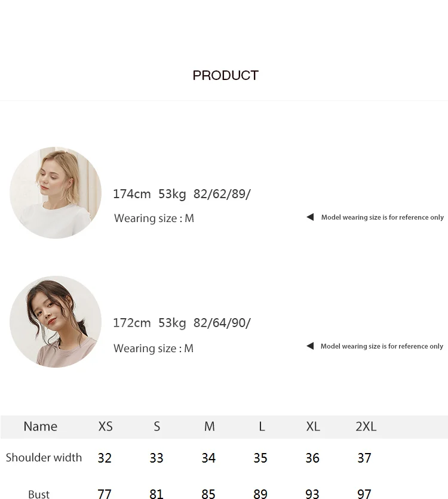Select the 172cm 53kg 82/64/90 measurements text
Screen dimensions: 448x499
[182, 323]
